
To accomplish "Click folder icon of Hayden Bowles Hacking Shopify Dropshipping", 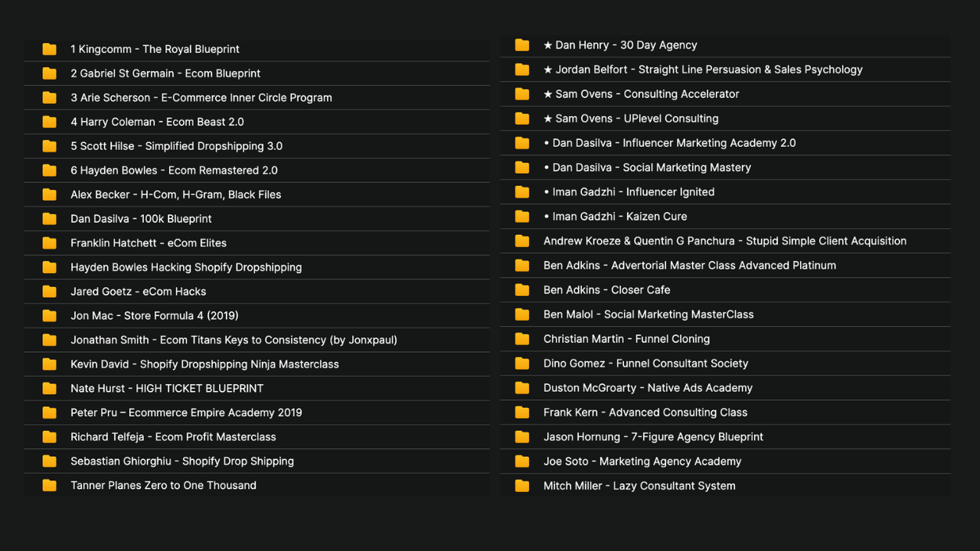I will pyautogui.click(x=50, y=267).
